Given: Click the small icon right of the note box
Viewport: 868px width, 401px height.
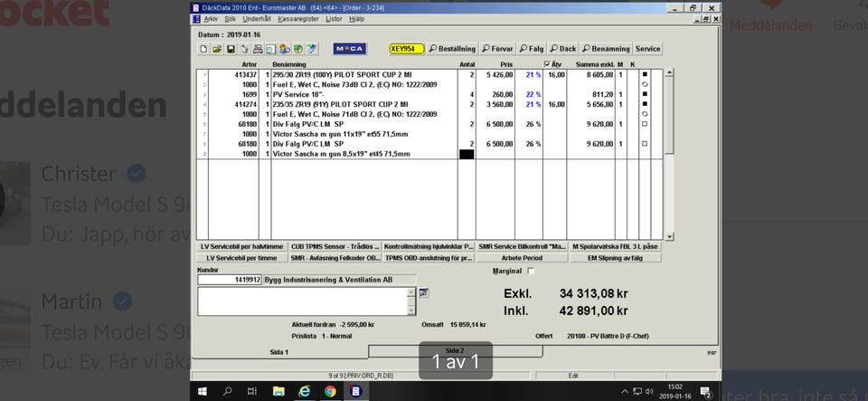Looking at the screenshot, I should [x=423, y=292].
